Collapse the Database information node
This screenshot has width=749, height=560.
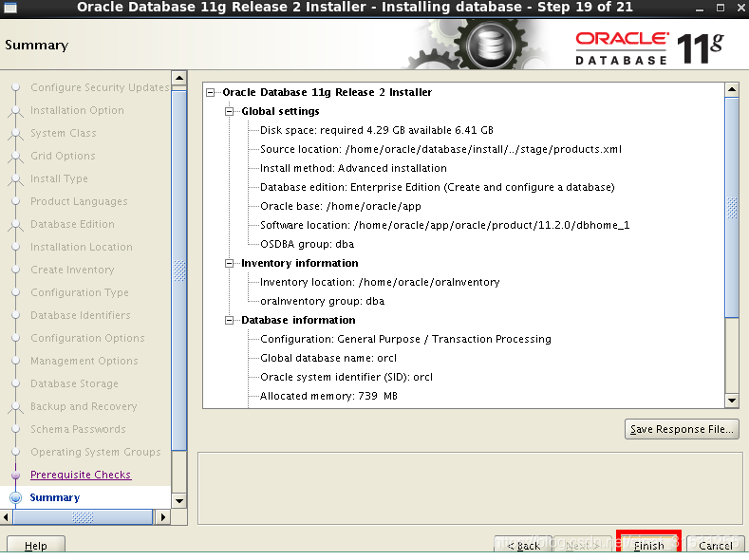(230, 321)
